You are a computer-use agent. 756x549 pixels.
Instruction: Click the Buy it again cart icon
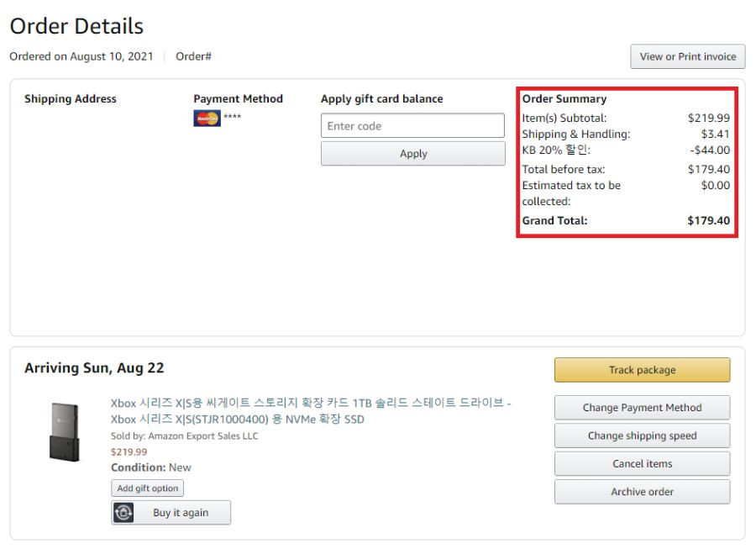pos(123,512)
